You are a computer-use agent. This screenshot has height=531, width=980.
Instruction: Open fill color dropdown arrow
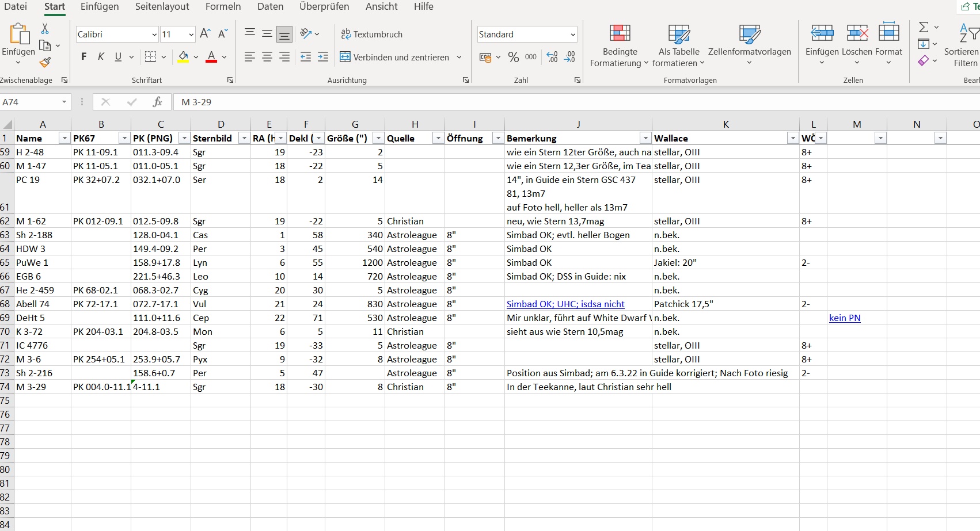point(196,57)
